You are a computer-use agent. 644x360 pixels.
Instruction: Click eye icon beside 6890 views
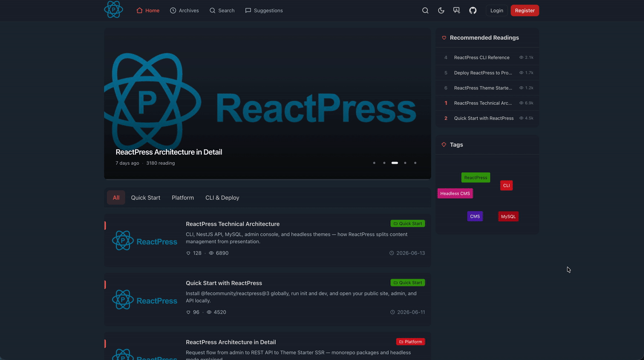tap(211, 253)
